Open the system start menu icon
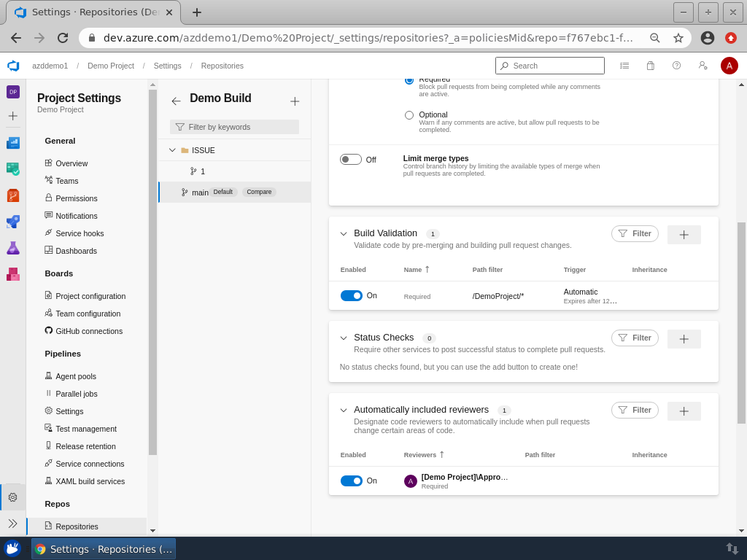Viewport: 747px width, 560px height. click(13, 548)
